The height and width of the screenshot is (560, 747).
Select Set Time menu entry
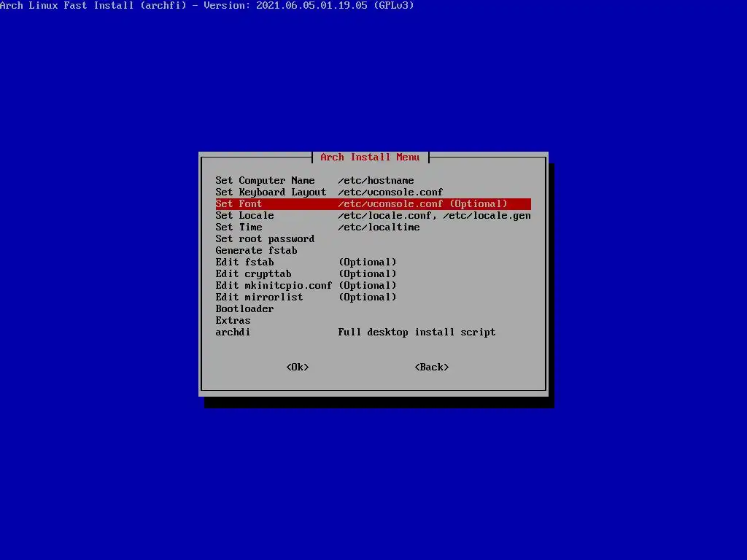pos(373,227)
